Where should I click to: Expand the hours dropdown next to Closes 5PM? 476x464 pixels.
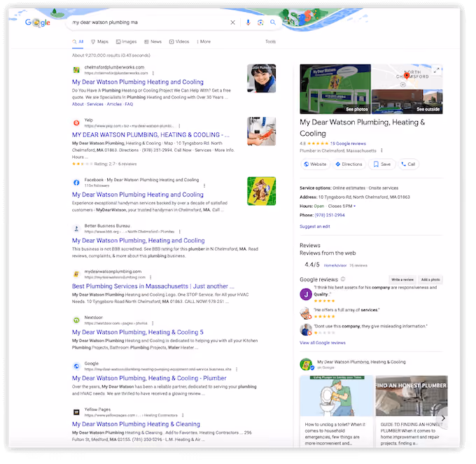[x=355, y=206]
